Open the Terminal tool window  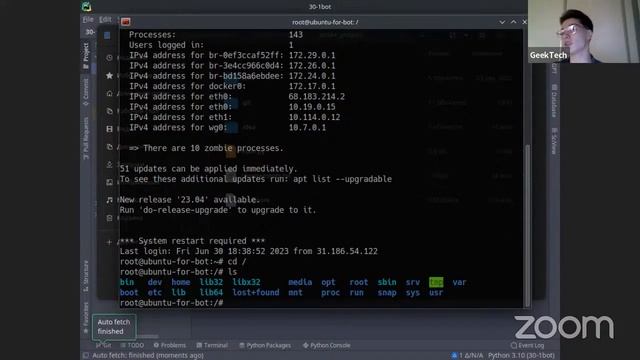pos(212,345)
